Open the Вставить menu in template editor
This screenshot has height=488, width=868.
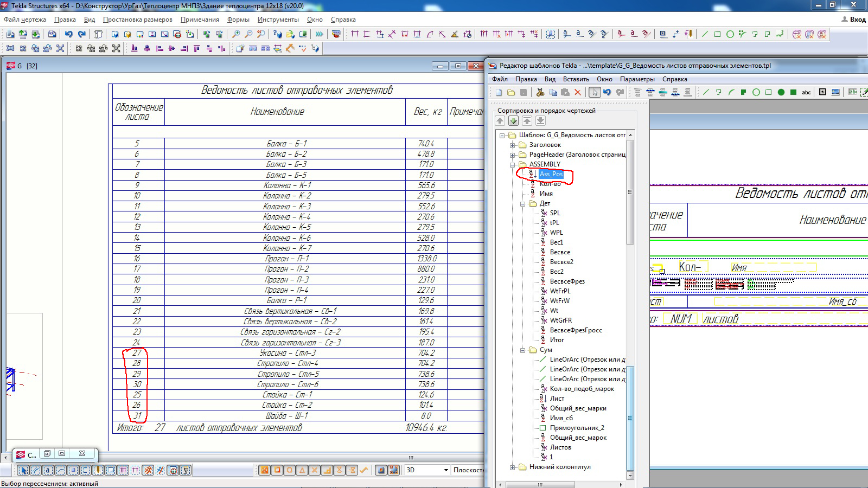[x=576, y=79]
